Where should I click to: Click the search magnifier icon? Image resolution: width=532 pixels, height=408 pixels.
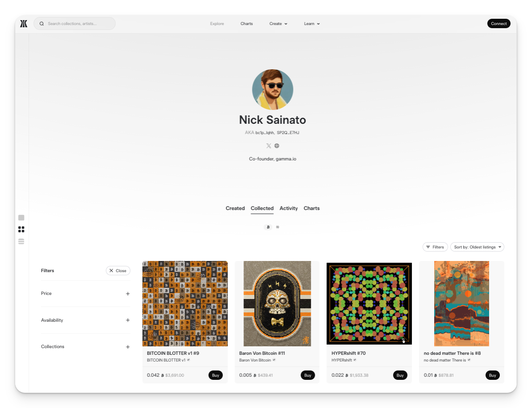42,24
